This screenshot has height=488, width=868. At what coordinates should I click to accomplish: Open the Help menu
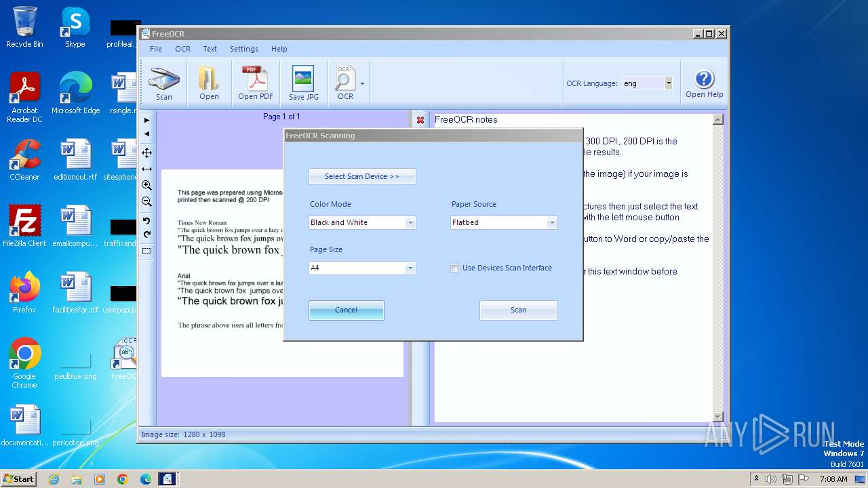point(279,49)
